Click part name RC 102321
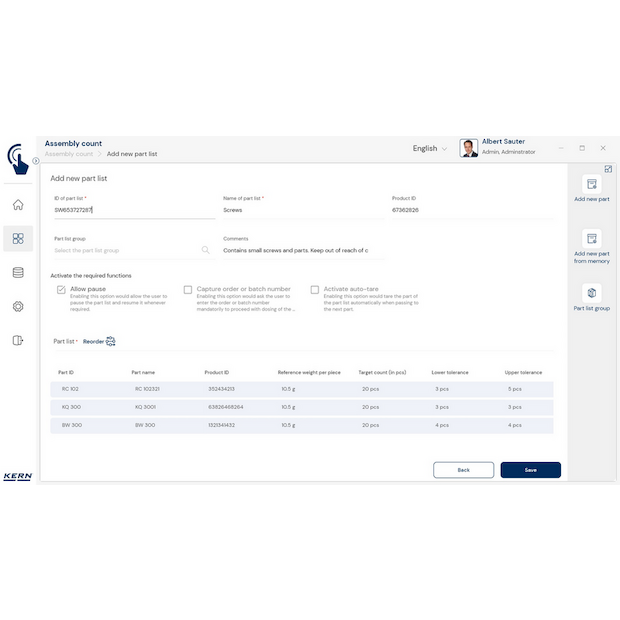 pos(147,389)
